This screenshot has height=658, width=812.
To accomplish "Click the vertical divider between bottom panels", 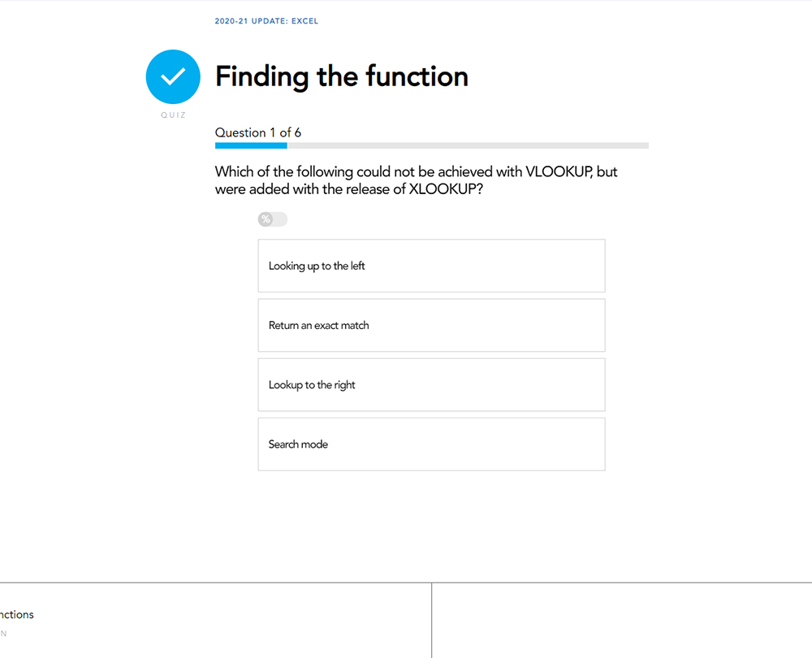I will click(431, 620).
